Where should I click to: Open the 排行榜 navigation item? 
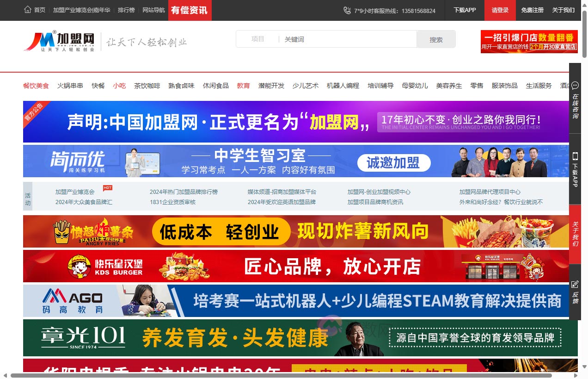pos(126,10)
